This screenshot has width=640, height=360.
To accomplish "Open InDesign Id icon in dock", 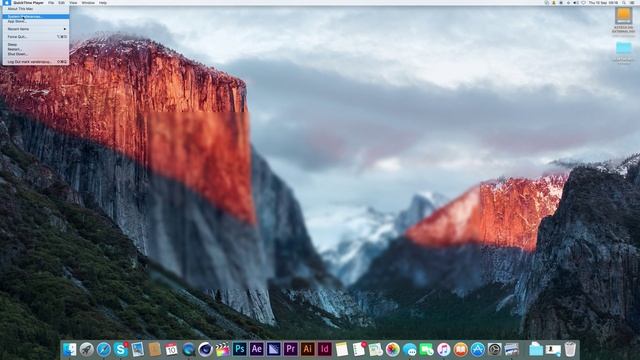I will [325, 349].
